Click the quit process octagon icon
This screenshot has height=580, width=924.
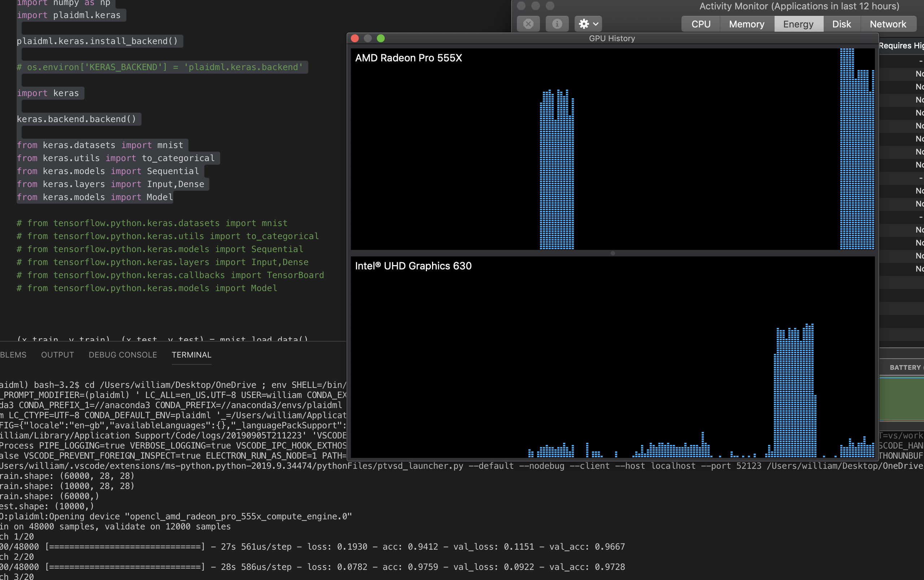point(528,24)
